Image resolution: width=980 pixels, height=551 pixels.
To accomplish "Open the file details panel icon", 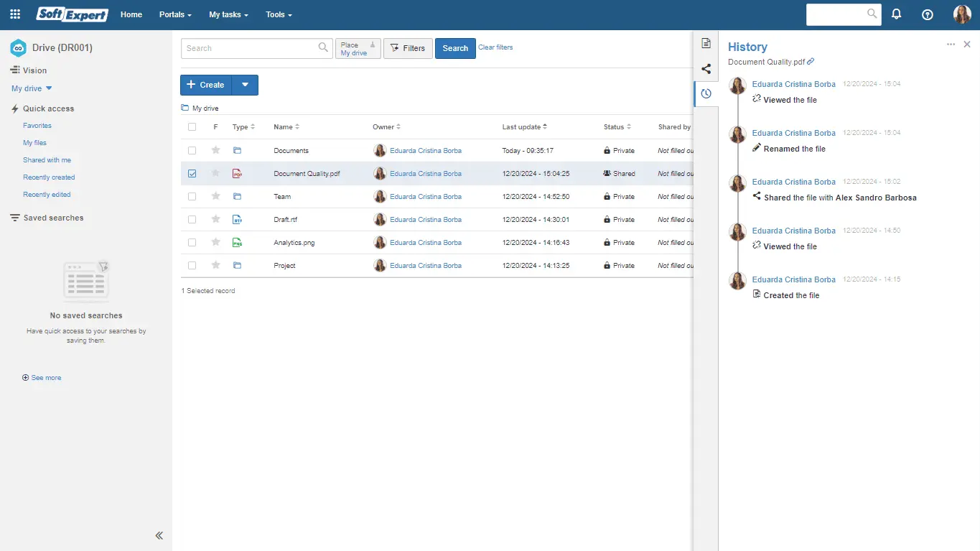I will click(706, 44).
